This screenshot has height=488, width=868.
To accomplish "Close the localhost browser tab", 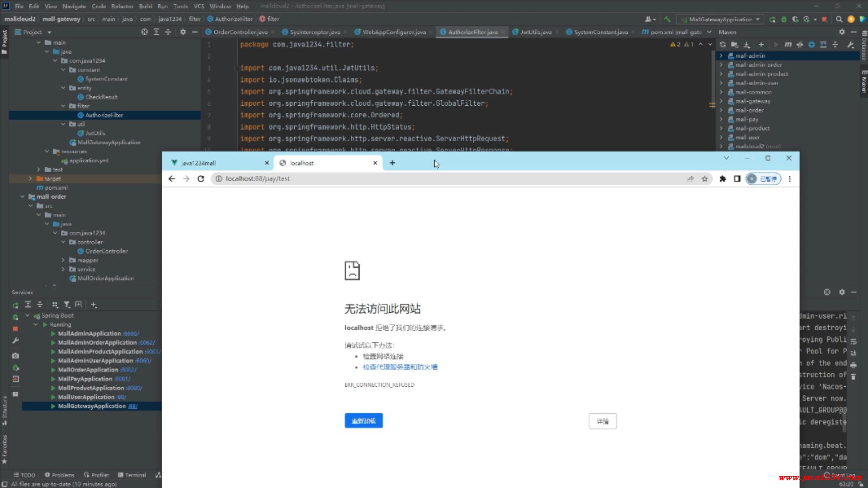I will click(x=375, y=163).
